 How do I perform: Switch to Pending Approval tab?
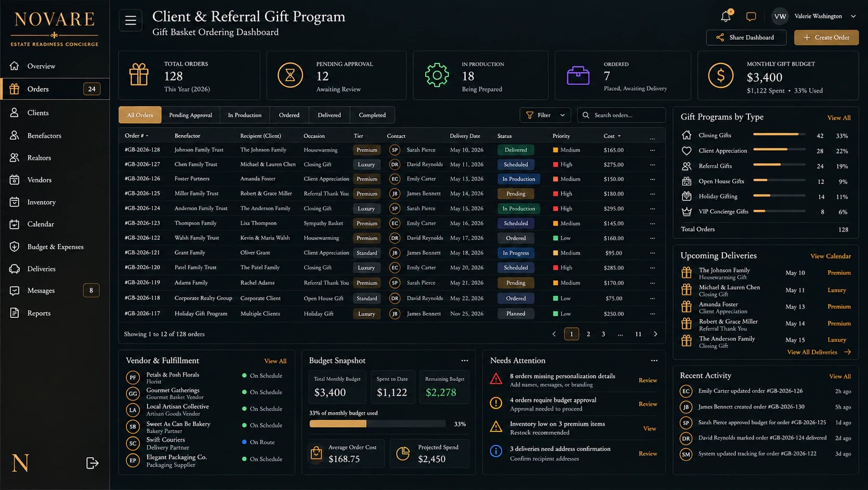pos(190,115)
